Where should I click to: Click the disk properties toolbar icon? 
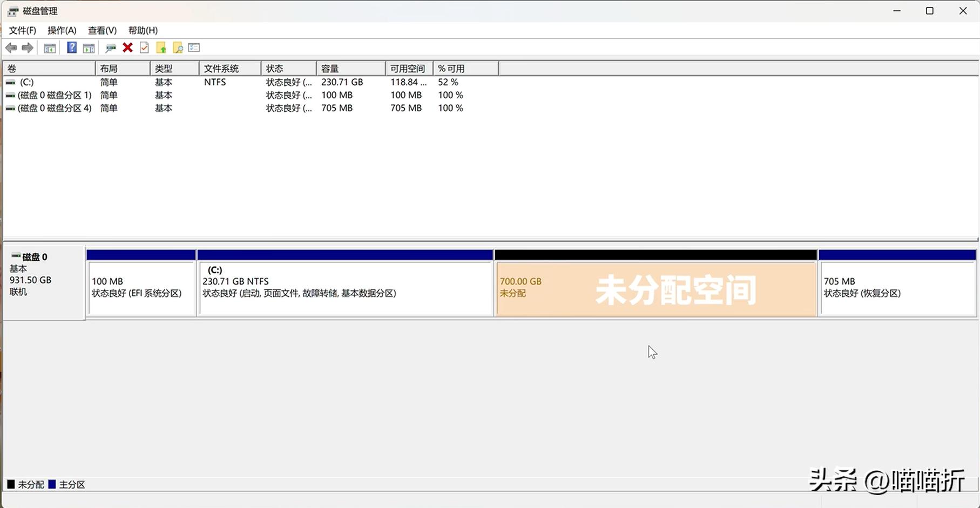tap(111, 48)
